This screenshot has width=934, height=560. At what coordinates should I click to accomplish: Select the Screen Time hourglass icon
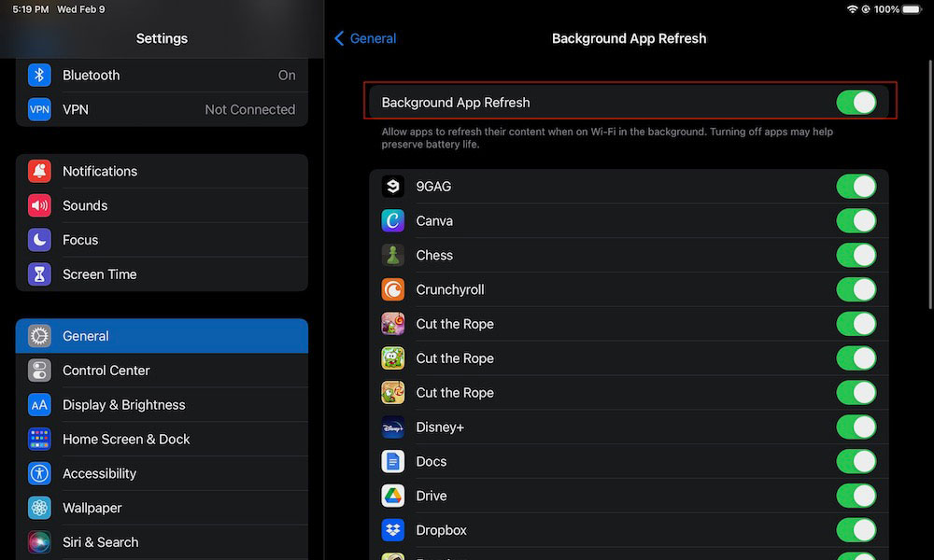coord(39,274)
